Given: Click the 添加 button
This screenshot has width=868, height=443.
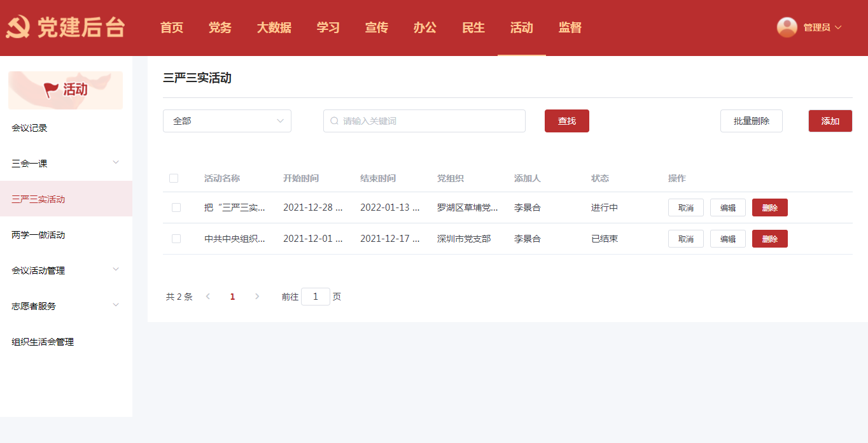Looking at the screenshot, I should click(830, 121).
